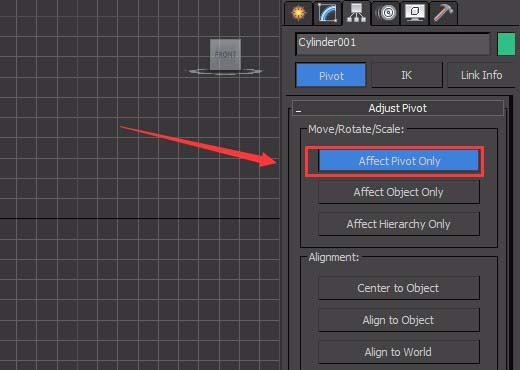Click the Cylinder001 object name field
This screenshot has width=520, height=370.
(x=393, y=44)
